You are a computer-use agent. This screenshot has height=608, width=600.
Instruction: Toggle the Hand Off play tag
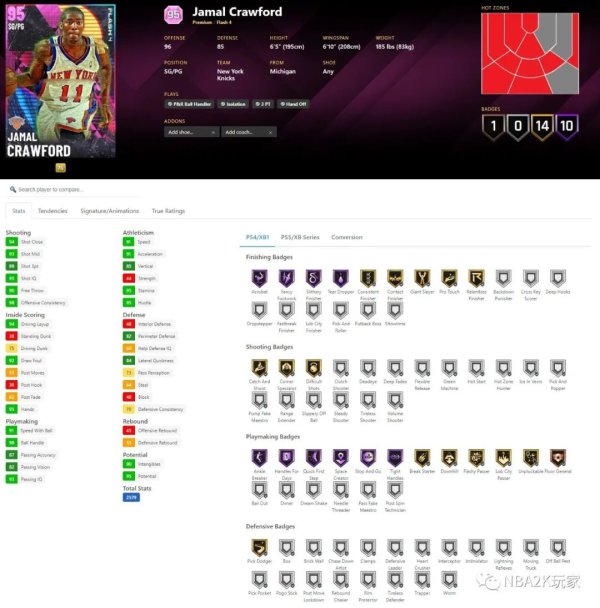[x=293, y=104]
